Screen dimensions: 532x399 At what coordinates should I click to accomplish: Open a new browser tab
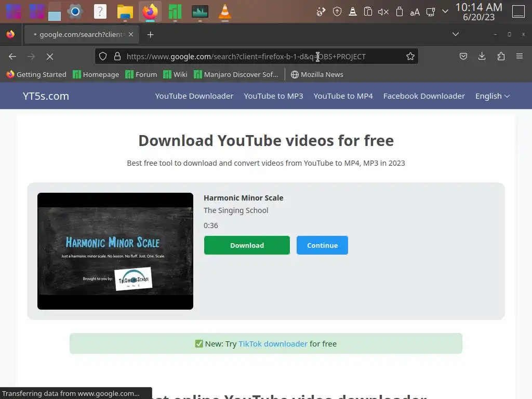150,35
